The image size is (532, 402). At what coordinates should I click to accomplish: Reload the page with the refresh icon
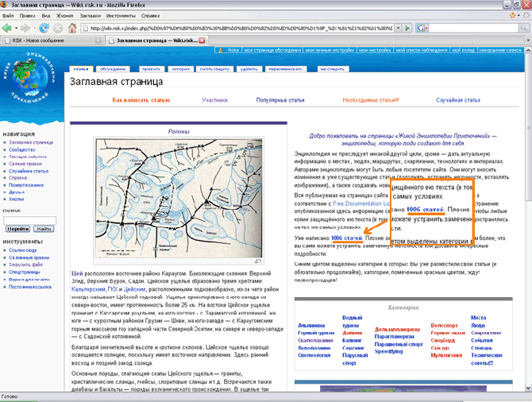click(44, 28)
